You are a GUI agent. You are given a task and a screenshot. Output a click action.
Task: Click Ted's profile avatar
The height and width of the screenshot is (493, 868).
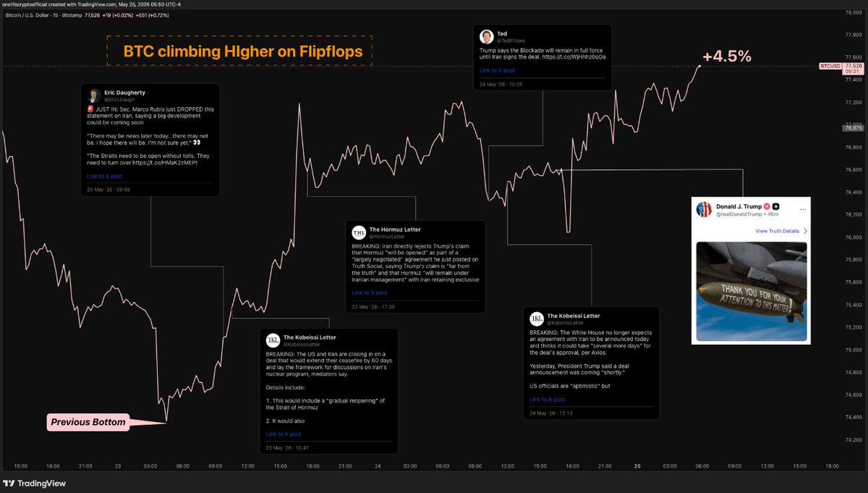pyautogui.click(x=486, y=37)
